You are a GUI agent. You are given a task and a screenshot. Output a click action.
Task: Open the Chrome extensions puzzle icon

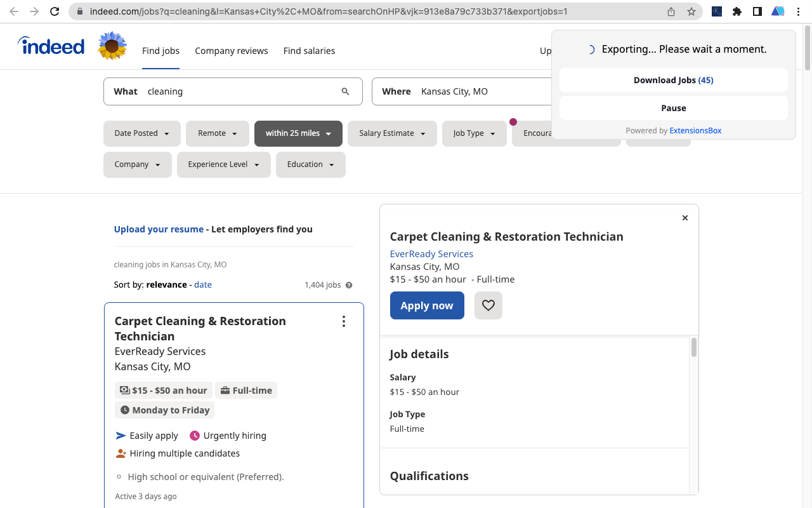(x=737, y=11)
